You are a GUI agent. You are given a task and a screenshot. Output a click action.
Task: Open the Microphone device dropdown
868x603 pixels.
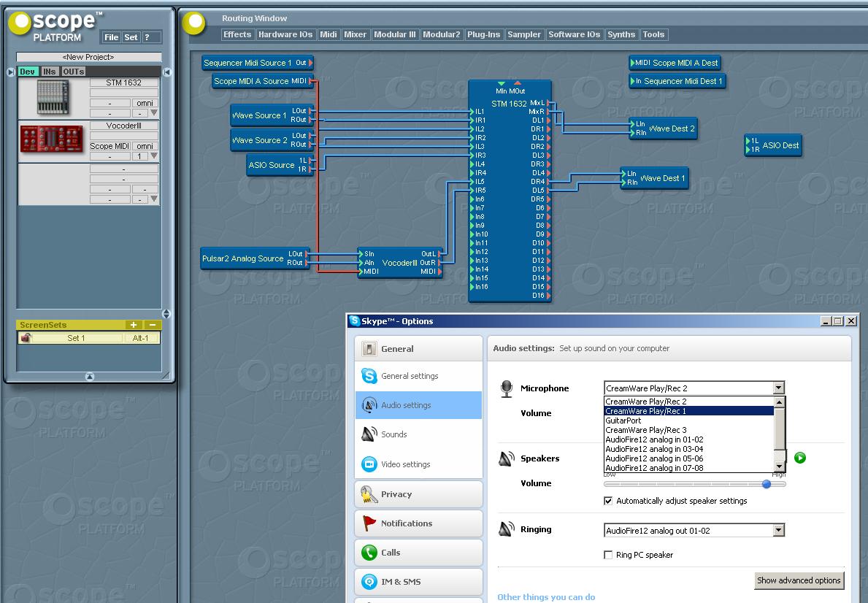(x=778, y=388)
